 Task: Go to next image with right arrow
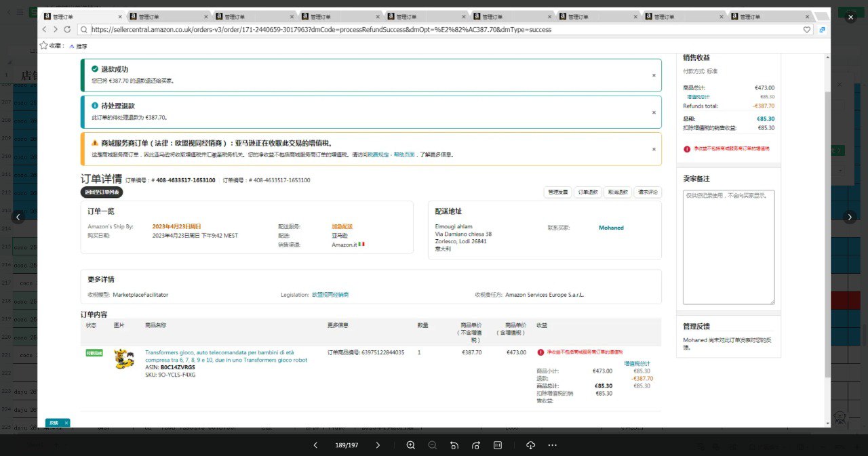click(x=850, y=217)
